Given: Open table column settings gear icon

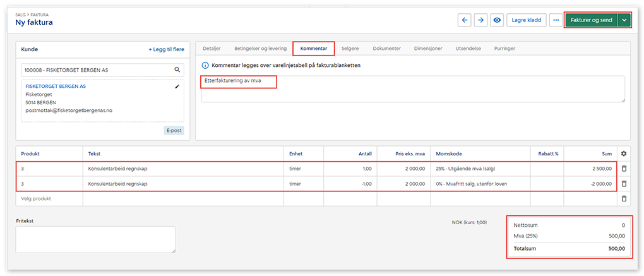Looking at the screenshot, I should point(624,153).
